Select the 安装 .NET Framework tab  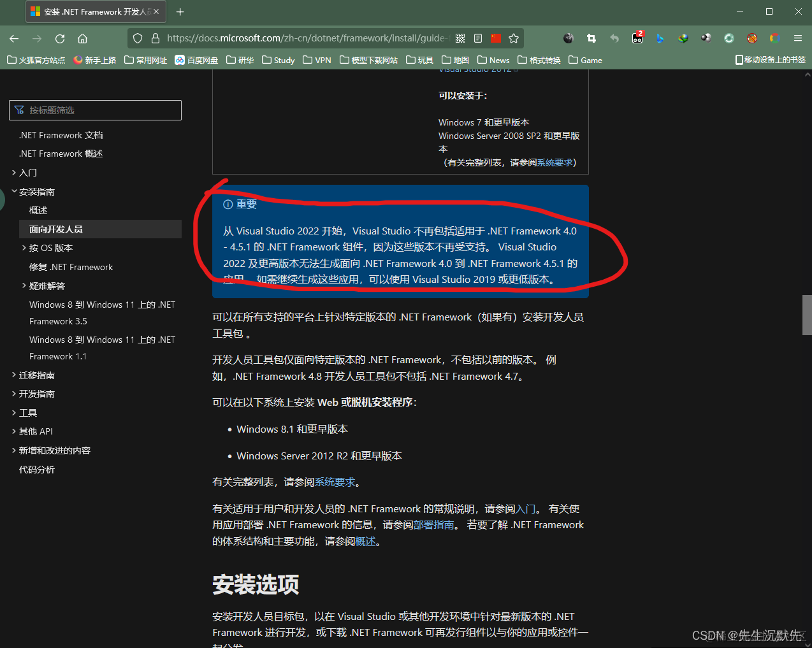click(x=96, y=11)
